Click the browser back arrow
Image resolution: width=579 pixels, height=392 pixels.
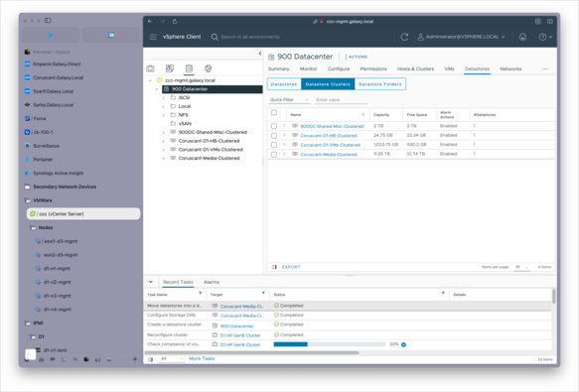click(x=150, y=22)
